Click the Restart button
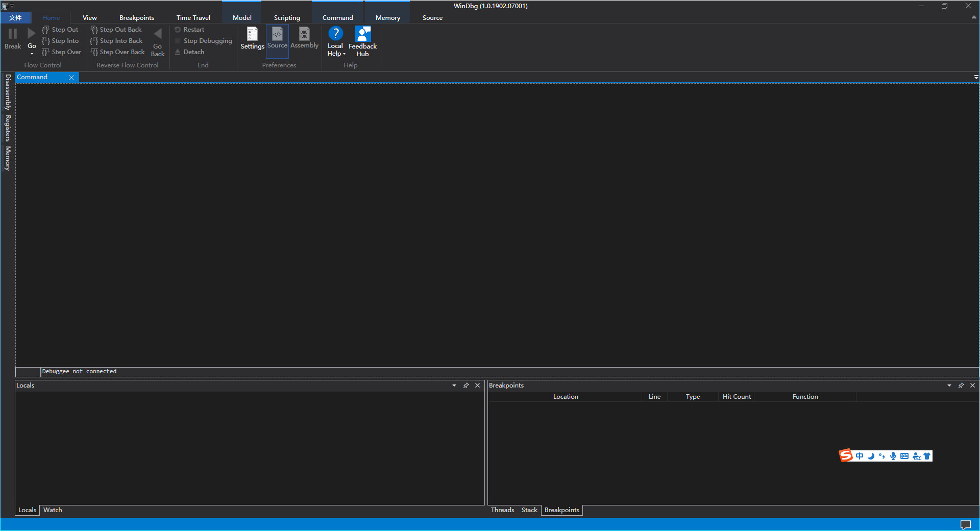Screen dimensions: 980x531 (193, 30)
